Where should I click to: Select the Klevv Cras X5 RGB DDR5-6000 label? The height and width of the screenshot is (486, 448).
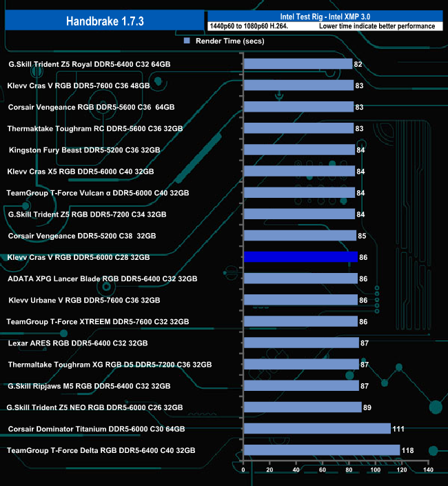(x=81, y=172)
